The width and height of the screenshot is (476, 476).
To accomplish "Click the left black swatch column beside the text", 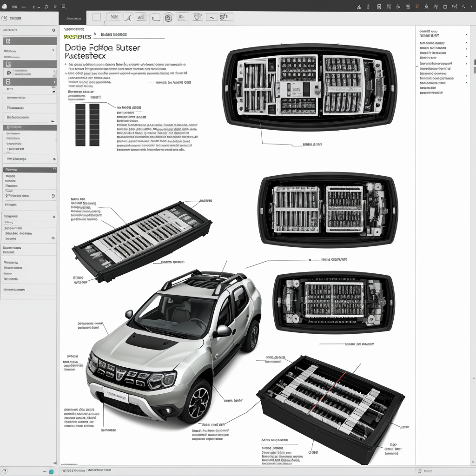I will click(x=80, y=125).
